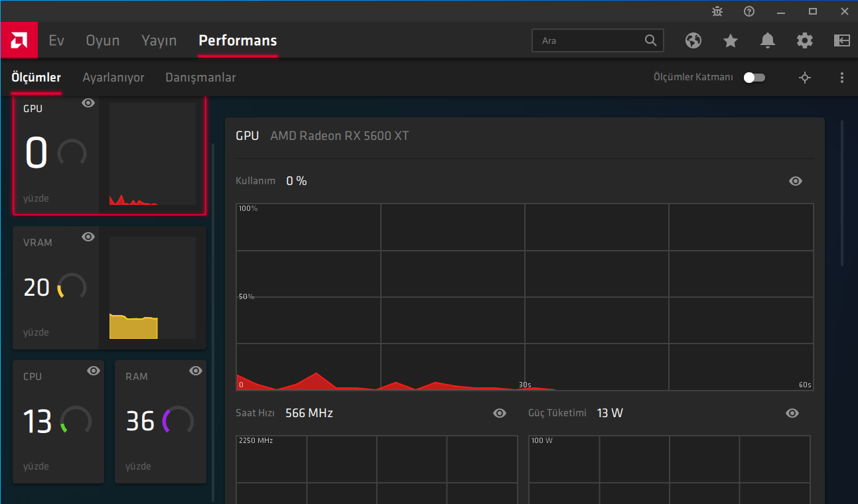Screen dimensions: 858x504
Task: Toggle Saat Hızı metric eye visibility
Action: coord(500,413)
